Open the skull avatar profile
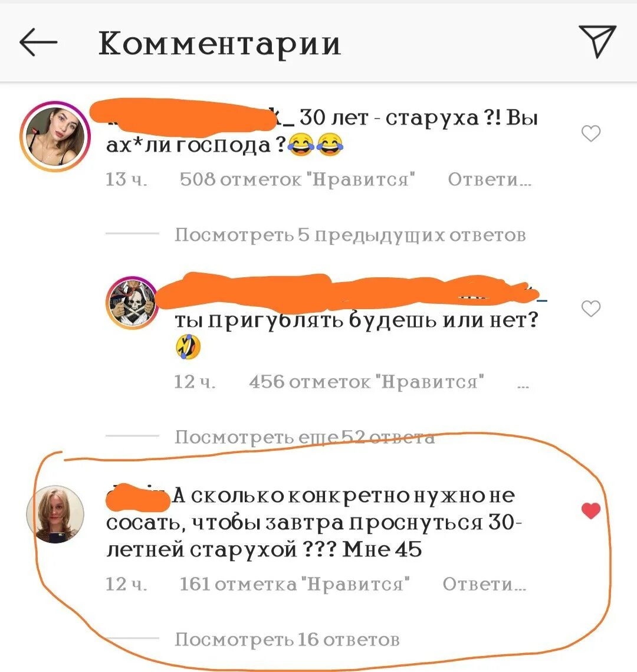 pyautogui.click(x=132, y=303)
